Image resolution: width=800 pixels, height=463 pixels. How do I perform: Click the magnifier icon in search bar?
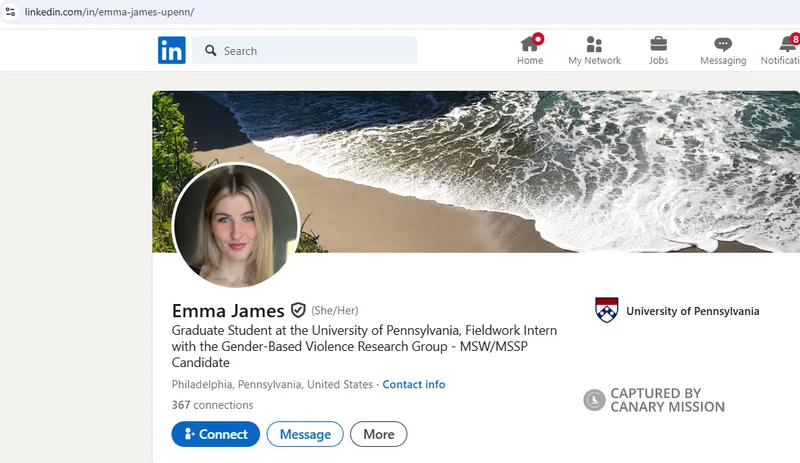(x=211, y=51)
